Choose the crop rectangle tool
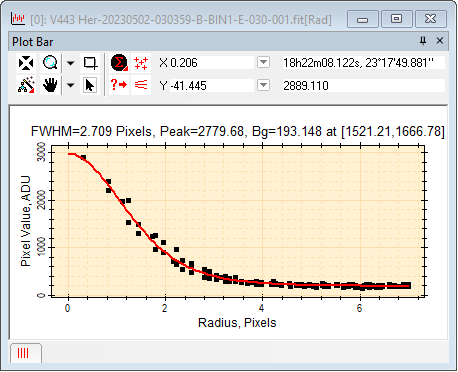This screenshot has width=458, height=372. click(x=90, y=63)
